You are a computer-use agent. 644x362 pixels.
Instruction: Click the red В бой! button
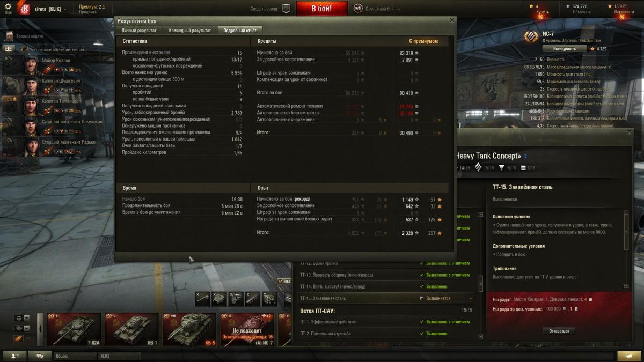pyautogui.click(x=322, y=9)
